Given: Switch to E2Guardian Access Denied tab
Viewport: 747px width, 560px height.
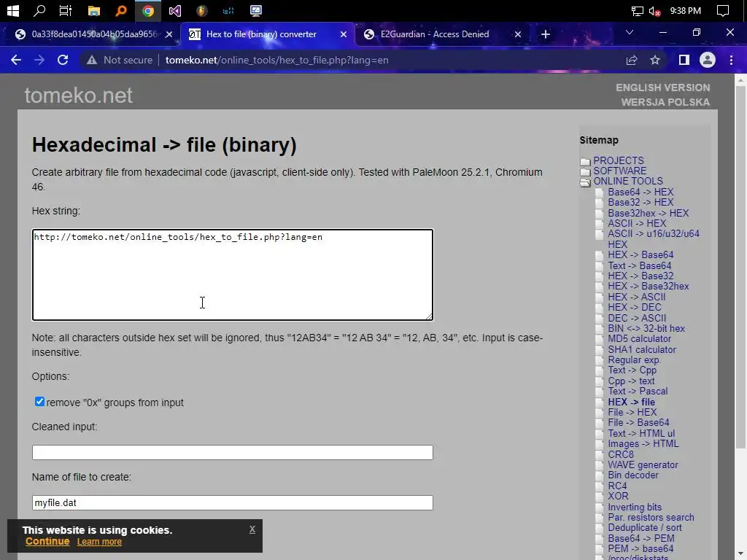Looking at the screenshot, I should click(x=434, y=34).
